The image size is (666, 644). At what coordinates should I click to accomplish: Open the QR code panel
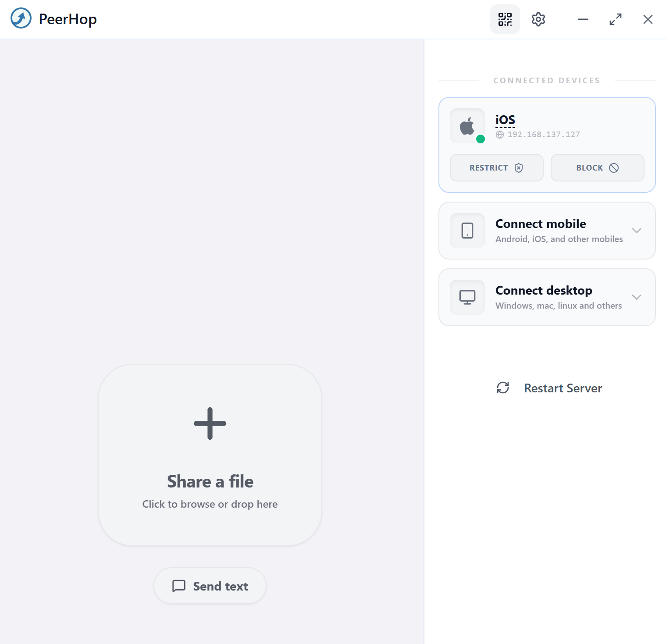point(505,19)
